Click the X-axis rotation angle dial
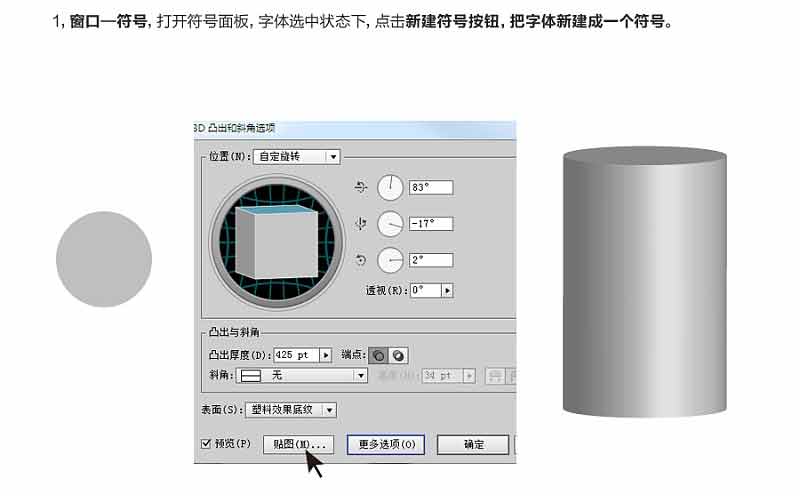Viewport: 800px width, 496px height. coord(390,187)
